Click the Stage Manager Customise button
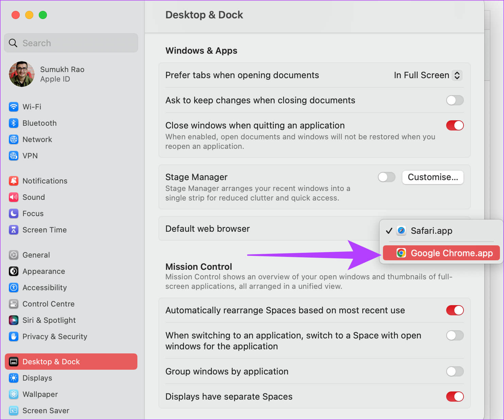This screenshot has height=420, width=504. point(433,177)
